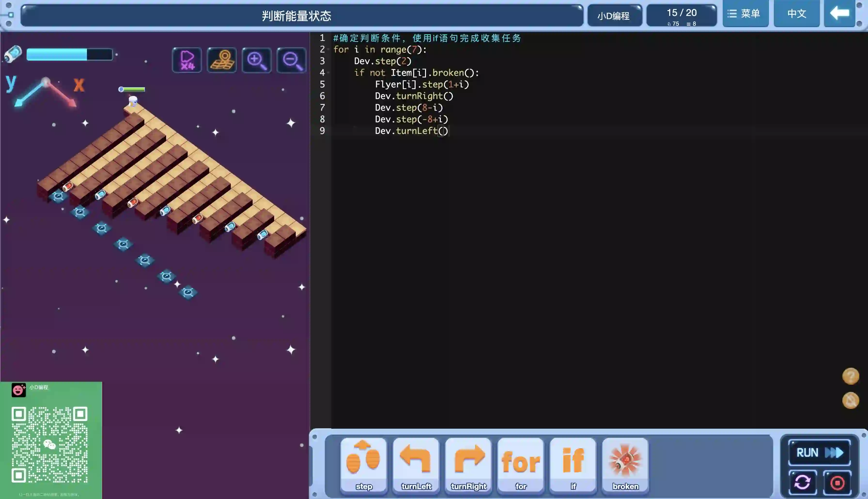This screenshot has height=499, width=868.
Task: Toggle the mute sound icon
Action: (850, 400)
